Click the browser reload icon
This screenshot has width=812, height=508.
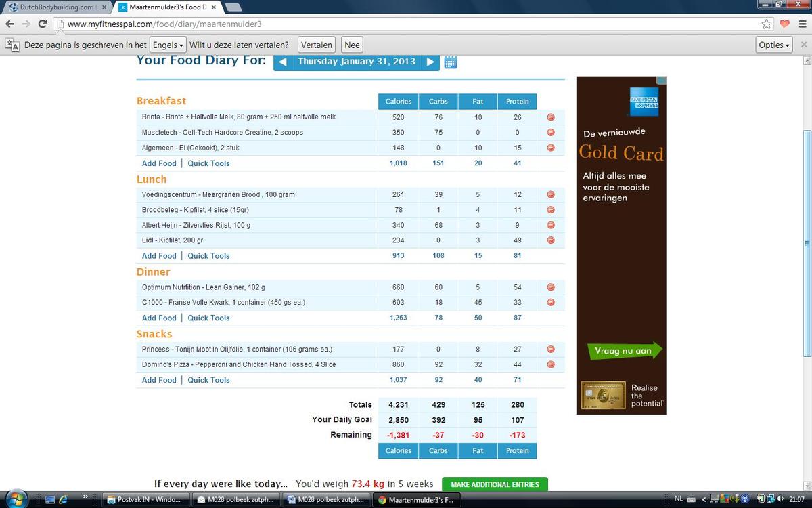42,24
